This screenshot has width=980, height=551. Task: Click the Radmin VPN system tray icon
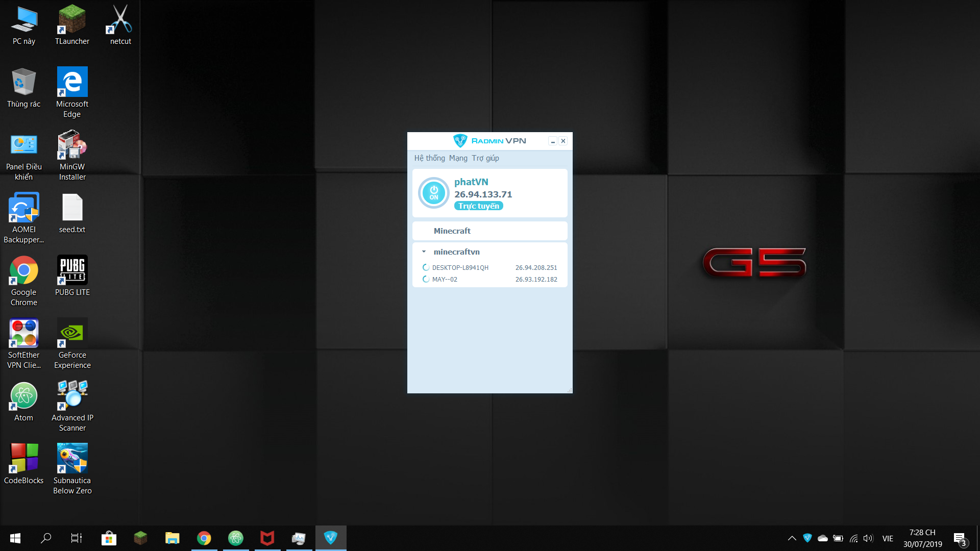tap(807, 538)
